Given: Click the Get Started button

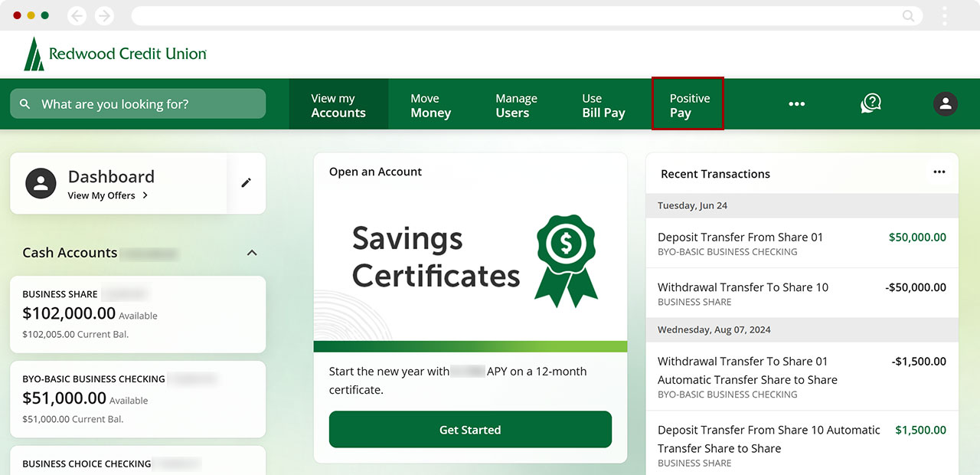Looking at the screenshot, I should [470, 430].
